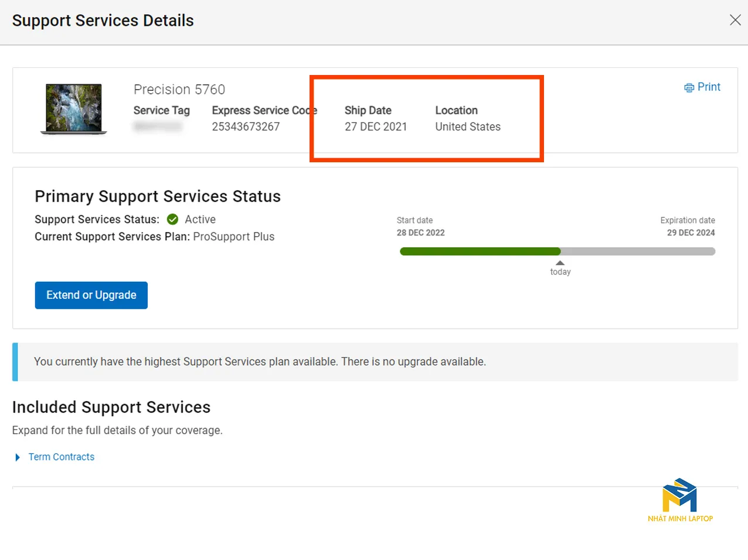Viewport: 748px width, 560px height.
Task: Click the Precision 5760 laptop thumbnail
Action: click(74, 108)
